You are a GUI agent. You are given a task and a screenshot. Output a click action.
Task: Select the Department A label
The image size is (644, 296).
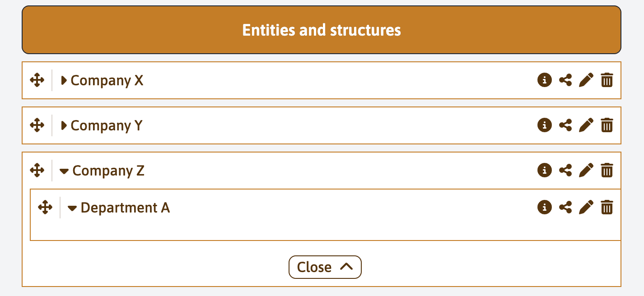(x=125, y=208)
